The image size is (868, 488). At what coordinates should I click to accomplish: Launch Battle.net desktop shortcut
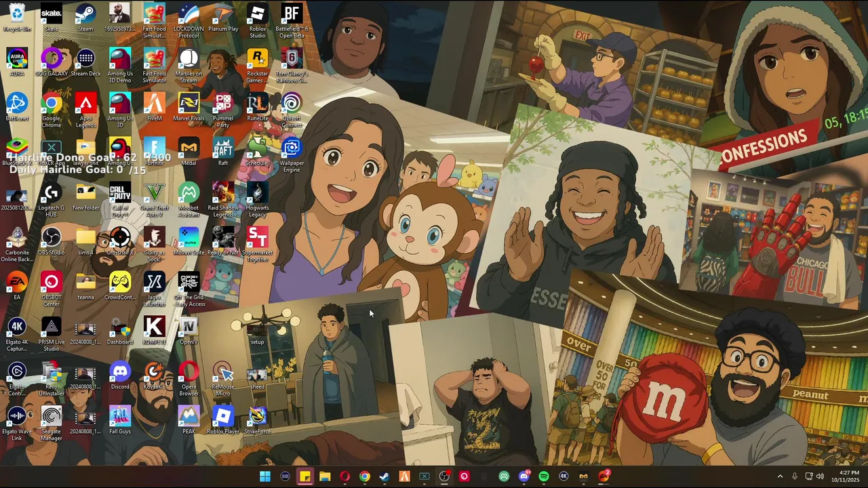[17, 107]
